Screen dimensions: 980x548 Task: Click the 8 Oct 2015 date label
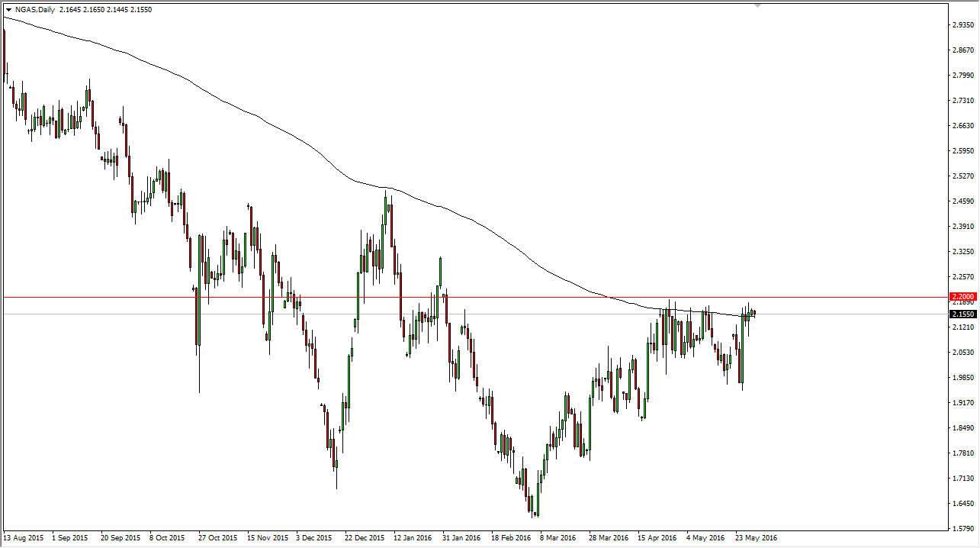167,537
